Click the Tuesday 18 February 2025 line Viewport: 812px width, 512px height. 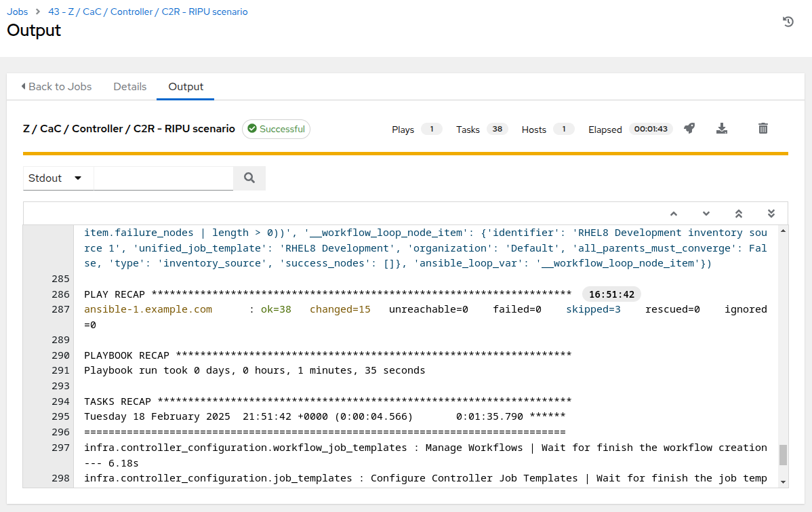point(325,416)
